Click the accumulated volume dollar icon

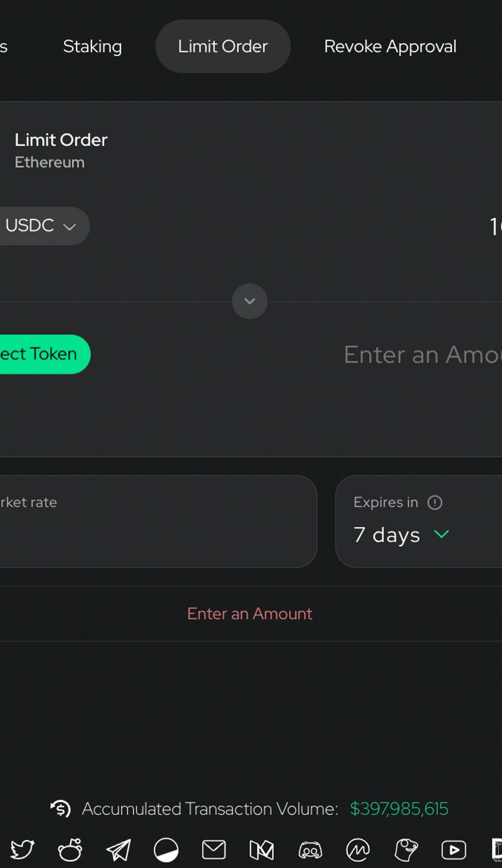[61, 809]
